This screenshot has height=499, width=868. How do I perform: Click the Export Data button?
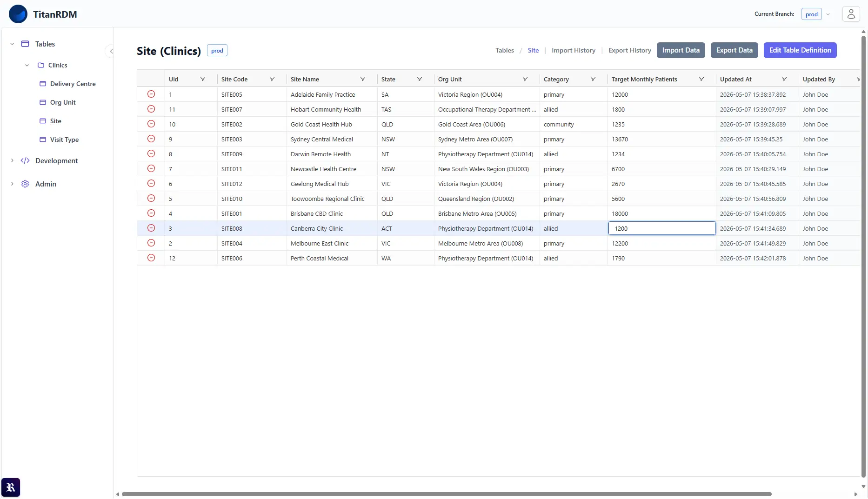[734, 50]
